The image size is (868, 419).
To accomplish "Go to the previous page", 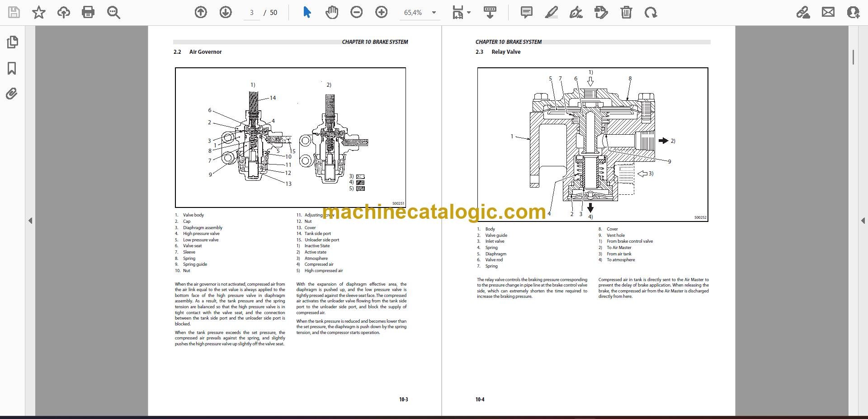I will pyautogui.click(x=201, y=13).
